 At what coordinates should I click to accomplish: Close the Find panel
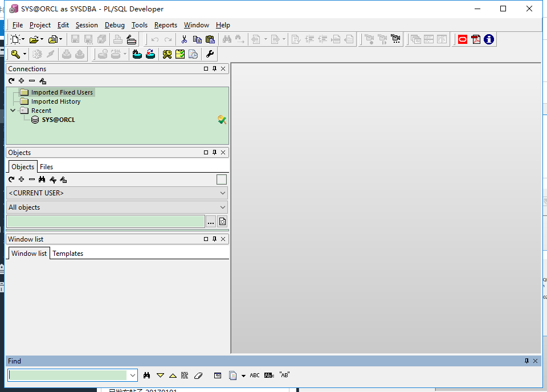click(x=535, y=361)
